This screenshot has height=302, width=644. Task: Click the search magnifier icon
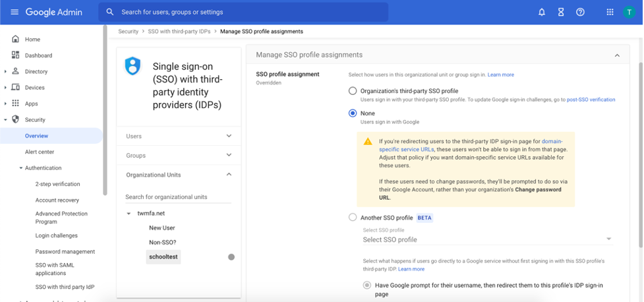109,12
